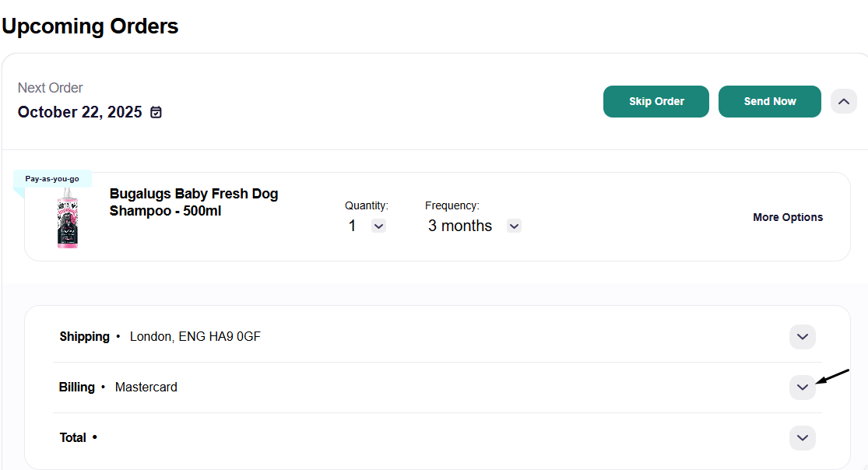Click the 3 months frequency value

pyautogui.click(x=459, y=226)
